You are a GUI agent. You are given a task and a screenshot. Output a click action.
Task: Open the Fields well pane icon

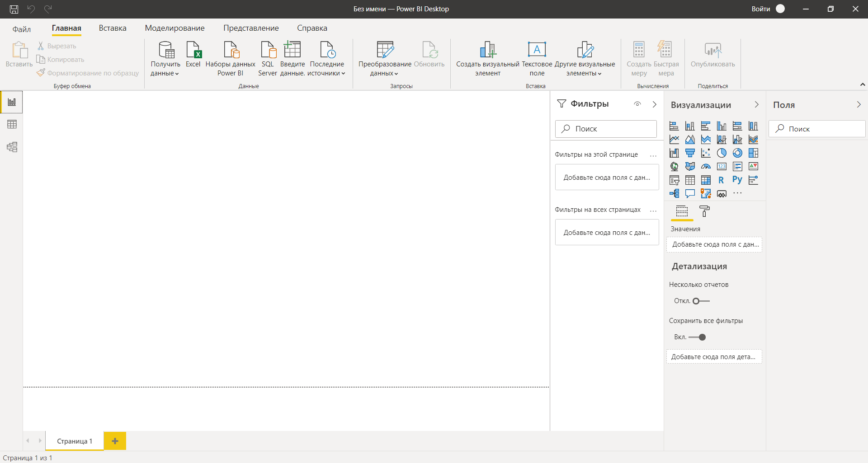tap(682, 211)
